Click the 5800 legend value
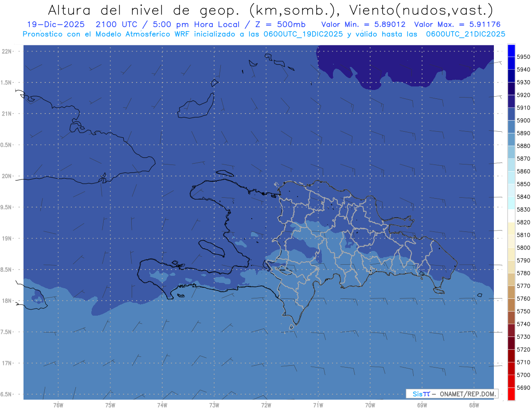The image size is (532, 411). click(x=523, y=248)
